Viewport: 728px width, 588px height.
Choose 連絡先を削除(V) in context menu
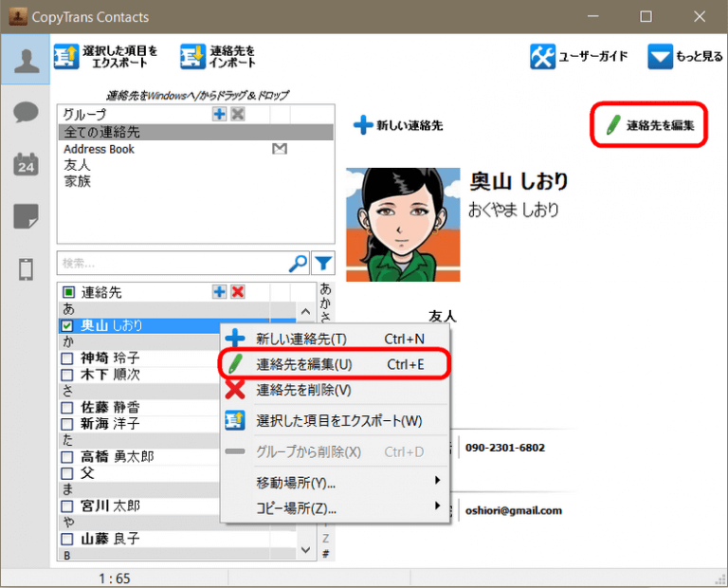tap(335, 390)
